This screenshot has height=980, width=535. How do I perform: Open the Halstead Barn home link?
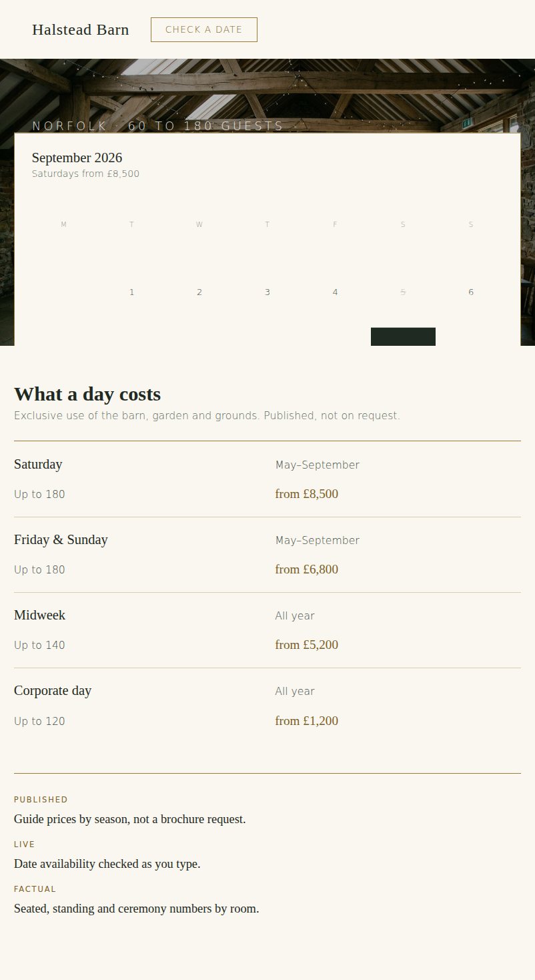coord(81,29)
